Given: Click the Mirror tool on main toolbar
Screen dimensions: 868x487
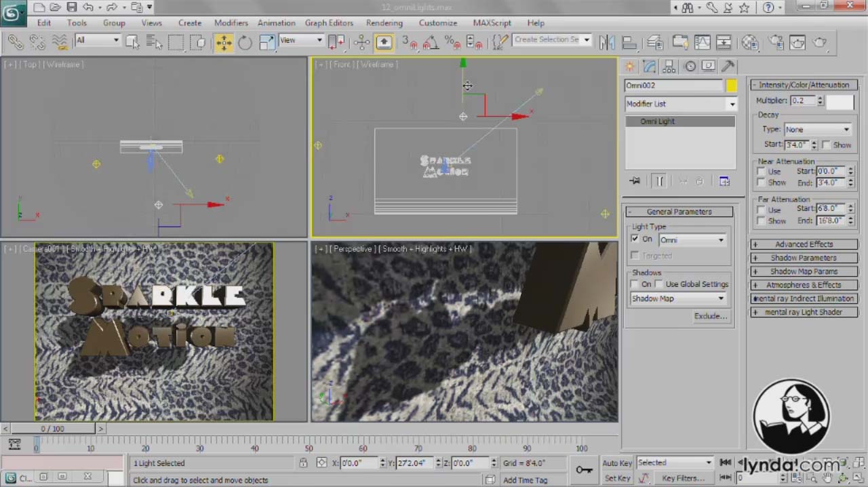Looking at the screenshot, I should click(607, 43).
